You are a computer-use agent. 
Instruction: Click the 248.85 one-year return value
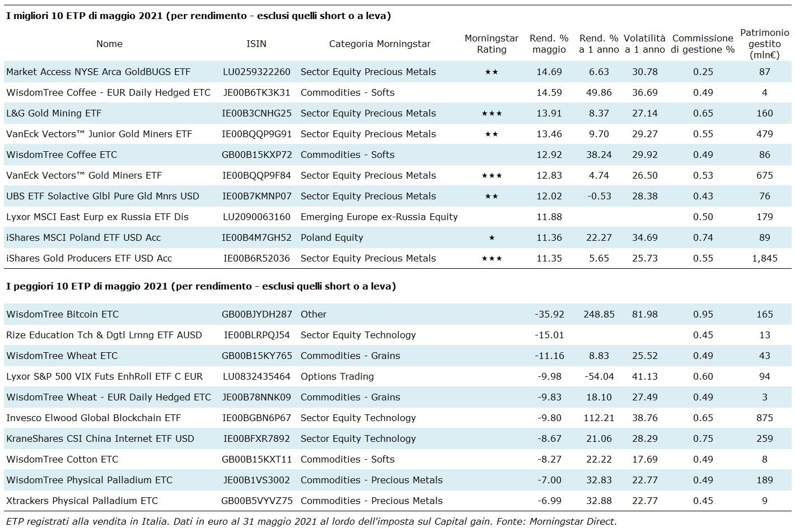click(598, 314)
